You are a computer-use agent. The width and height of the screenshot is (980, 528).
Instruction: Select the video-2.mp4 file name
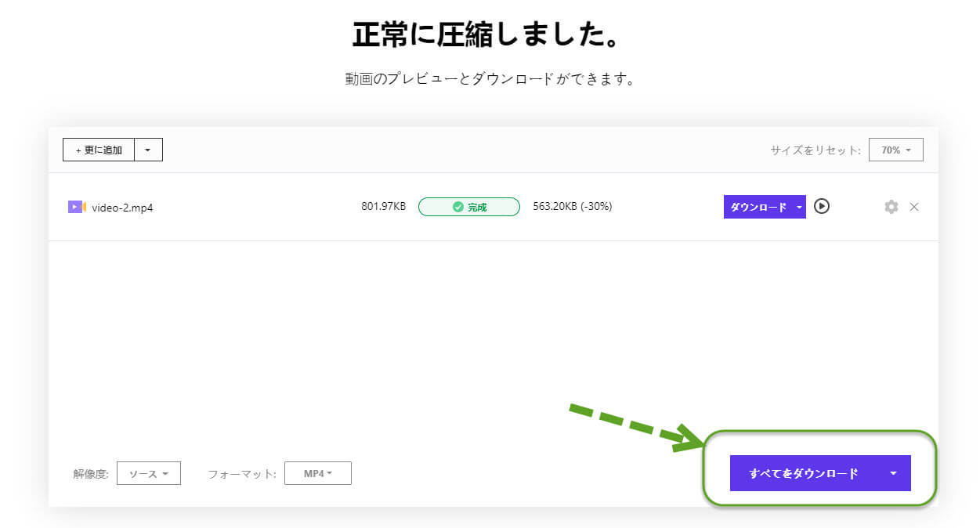click(122, 208)
